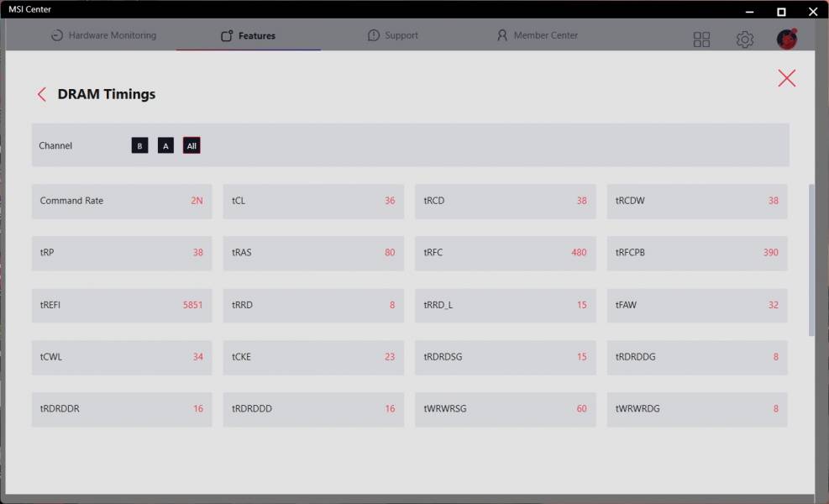Click the Hardware Monitoring gauge icon
829x504 pixels.
(x=56, y=35)
